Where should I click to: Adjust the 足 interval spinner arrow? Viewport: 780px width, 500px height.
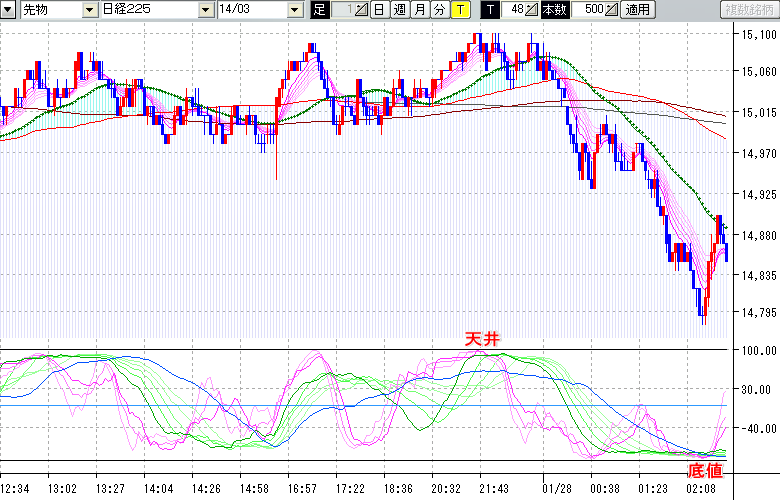pyautogui.click(x=362, y=10)
